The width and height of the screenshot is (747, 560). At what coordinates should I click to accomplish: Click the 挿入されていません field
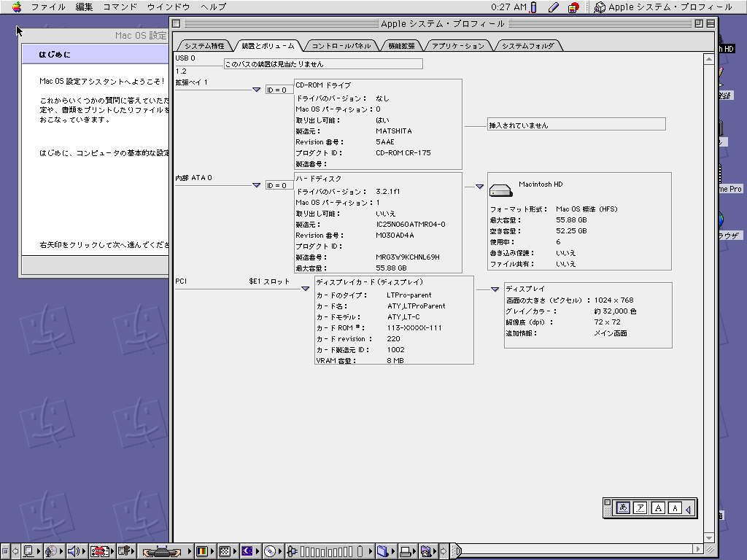pyautogui.click(x=576, y=125)
